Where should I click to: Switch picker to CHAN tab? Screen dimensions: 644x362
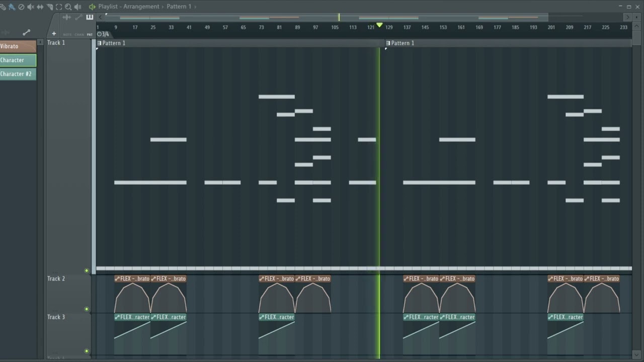tap(79, 35)
